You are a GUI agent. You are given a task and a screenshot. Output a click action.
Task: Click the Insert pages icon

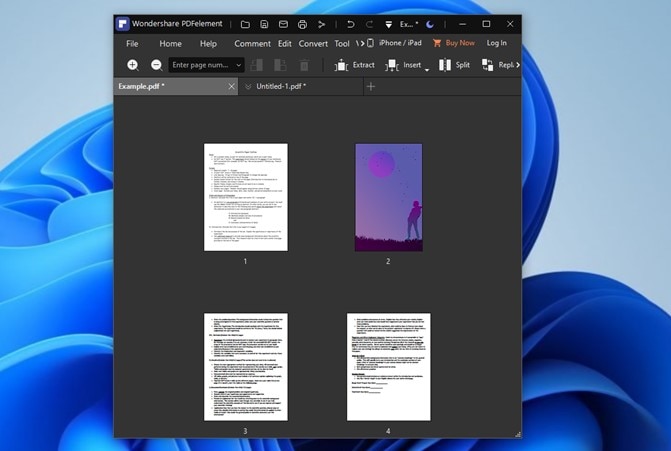pyautogui.click(x=392, y=65)
